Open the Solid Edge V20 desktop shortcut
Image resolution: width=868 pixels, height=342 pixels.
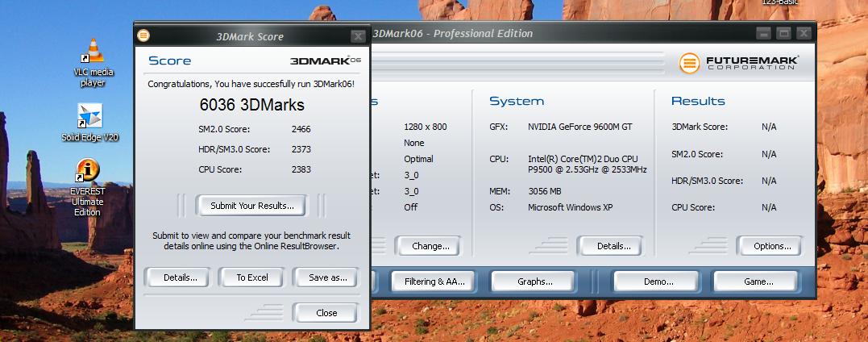(x=89, y=123)
